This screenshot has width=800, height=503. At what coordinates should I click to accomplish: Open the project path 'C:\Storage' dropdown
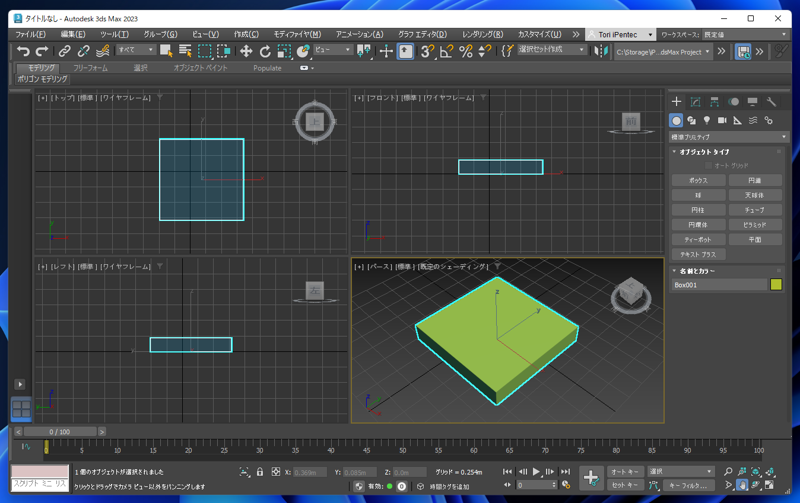pos(663,52)
